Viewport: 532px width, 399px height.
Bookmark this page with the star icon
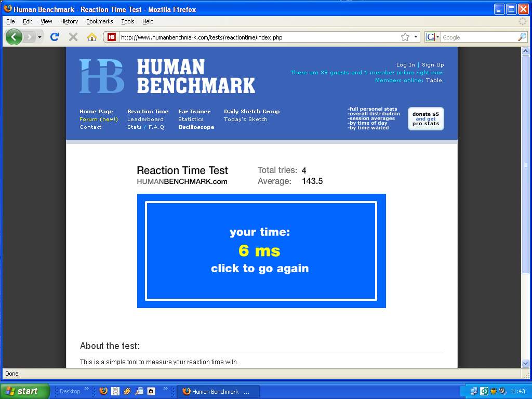[405, 37]
